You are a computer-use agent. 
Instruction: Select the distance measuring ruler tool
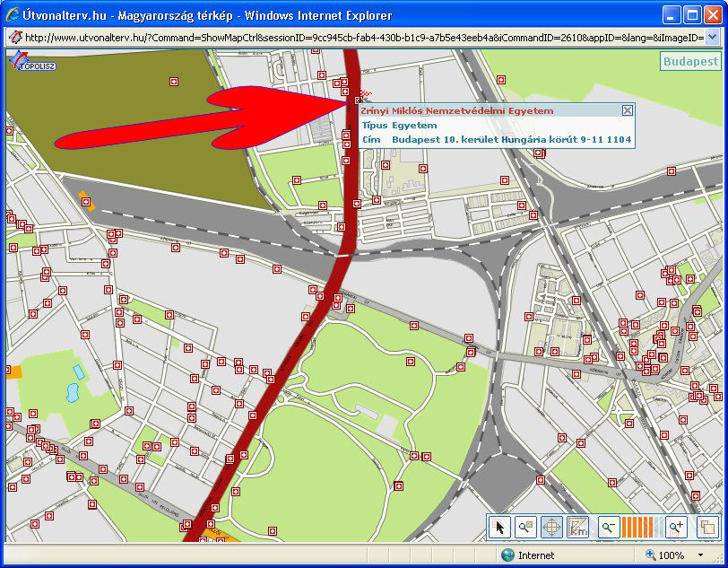coord(578,528)
